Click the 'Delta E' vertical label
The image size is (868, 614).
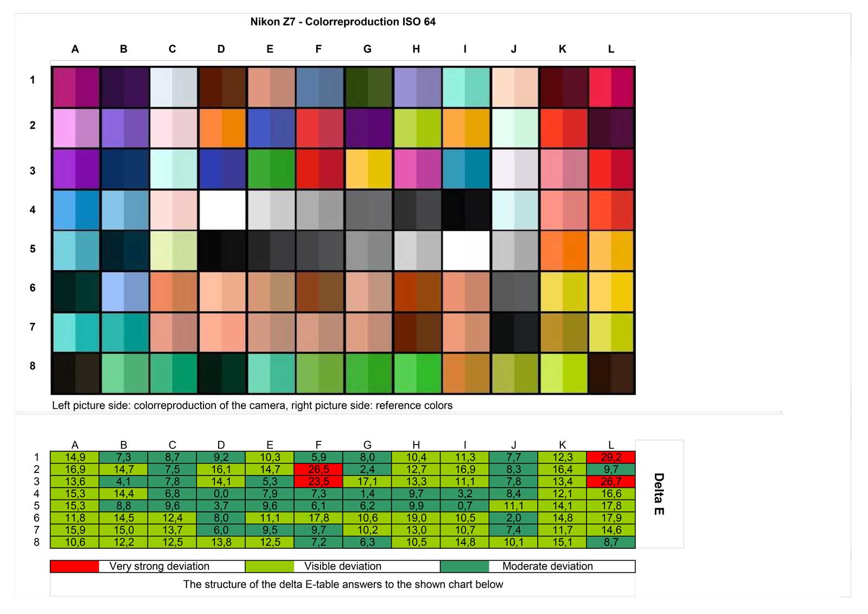[659, 494]
